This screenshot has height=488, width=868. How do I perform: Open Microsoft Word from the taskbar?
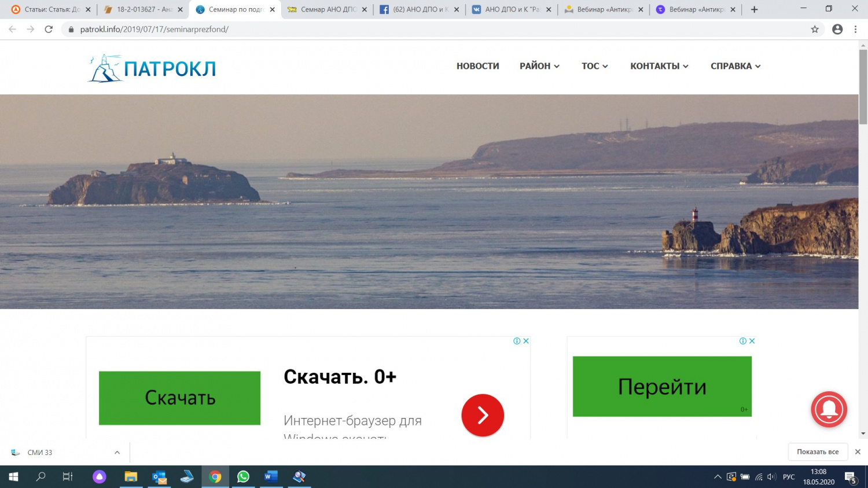(271, 476)
